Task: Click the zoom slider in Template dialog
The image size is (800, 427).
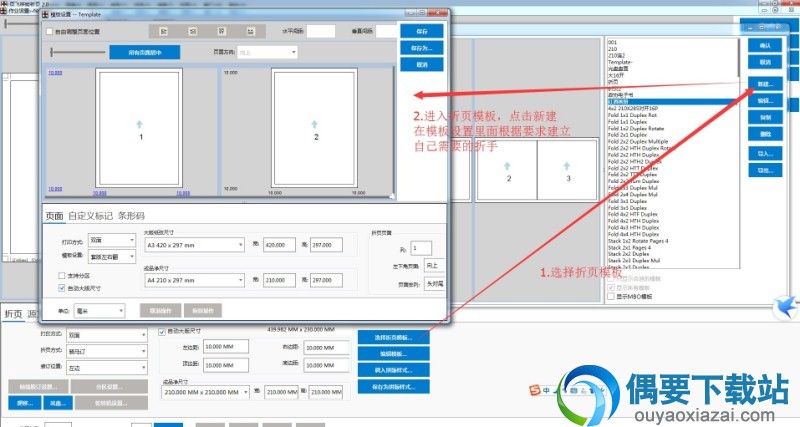Action: pyautogui.click(x=78, y=52)
